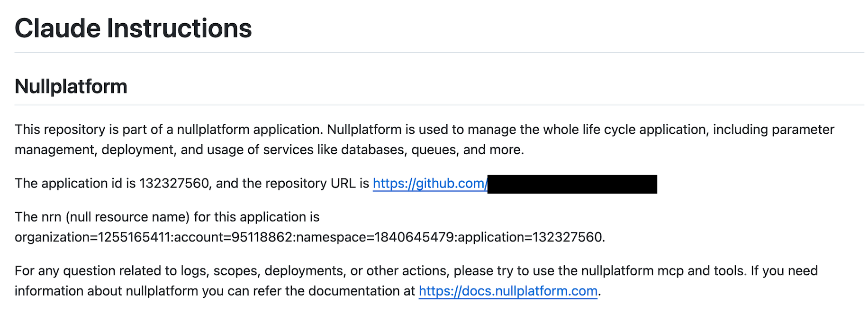Click the "Claude Instructions" main heading
The width and height of the screenshot is (868, 316).
click(x=133, y=28)
